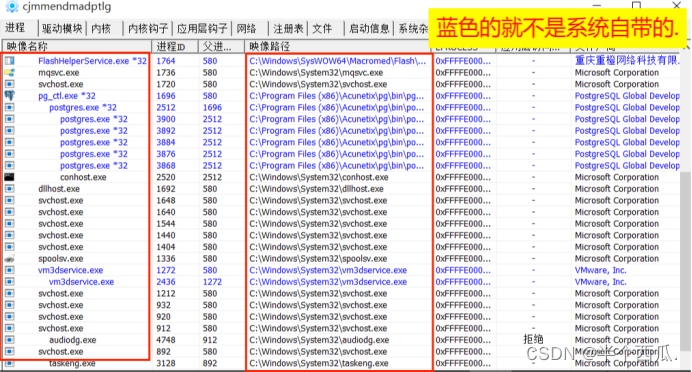Viewport: 692px width, 372px height.
Task: Select the mqsvc.exe process name
Action: (x=59, y=72)
